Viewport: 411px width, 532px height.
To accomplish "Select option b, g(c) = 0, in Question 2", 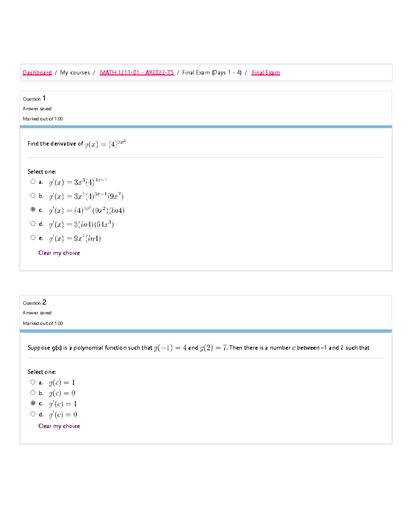I will [33, 392].
